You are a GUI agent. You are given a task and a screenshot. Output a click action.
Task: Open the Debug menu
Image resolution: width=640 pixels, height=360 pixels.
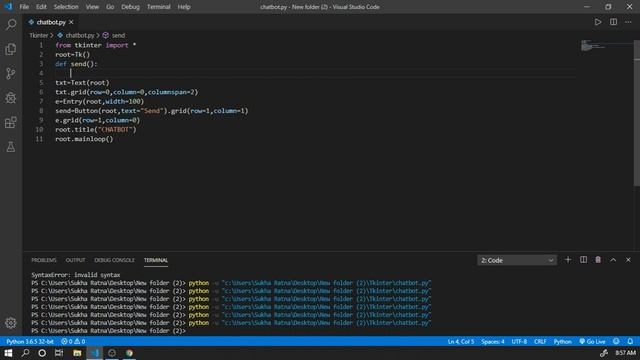point(131,7)
